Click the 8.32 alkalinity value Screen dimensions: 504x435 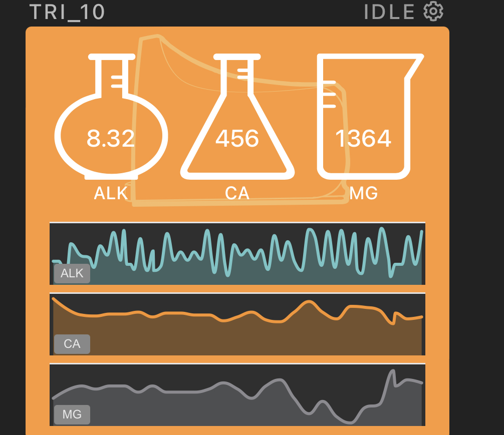pos(111,139)
